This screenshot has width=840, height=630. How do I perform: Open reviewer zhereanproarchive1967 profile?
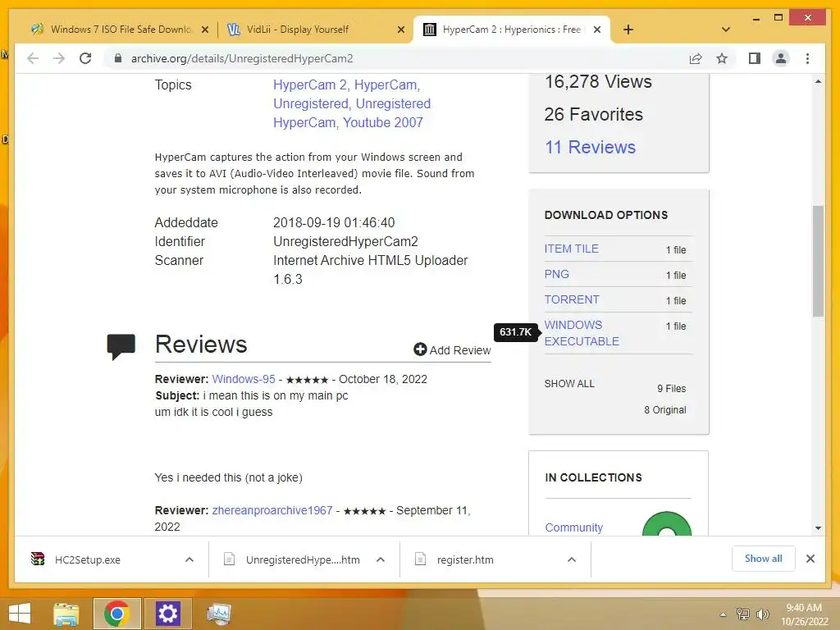point(272,510)
